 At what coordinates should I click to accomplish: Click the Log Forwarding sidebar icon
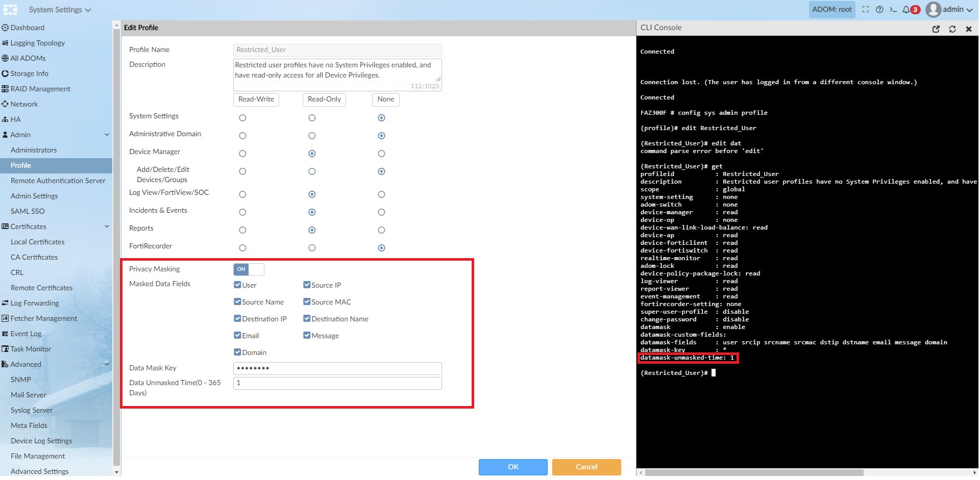(5, 303)
